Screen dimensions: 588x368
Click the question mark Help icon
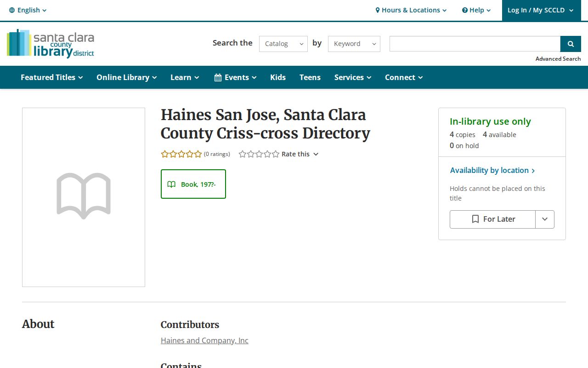coord(465,10)
